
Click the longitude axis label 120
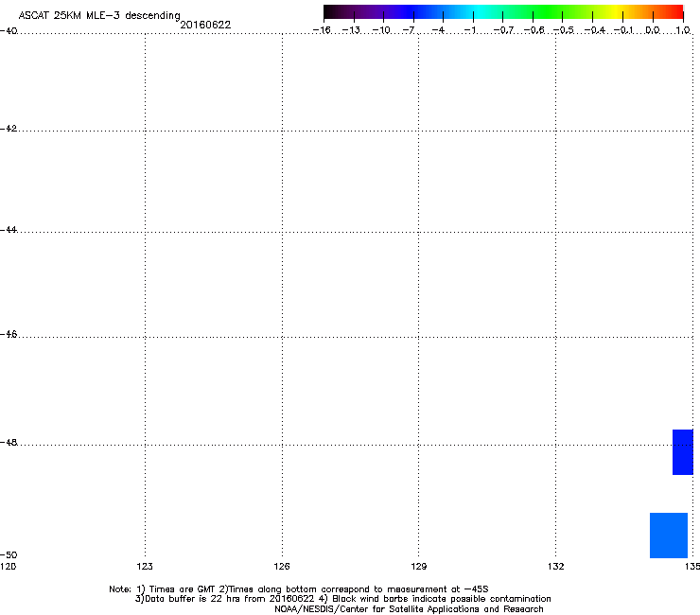[x=8, y=567]
